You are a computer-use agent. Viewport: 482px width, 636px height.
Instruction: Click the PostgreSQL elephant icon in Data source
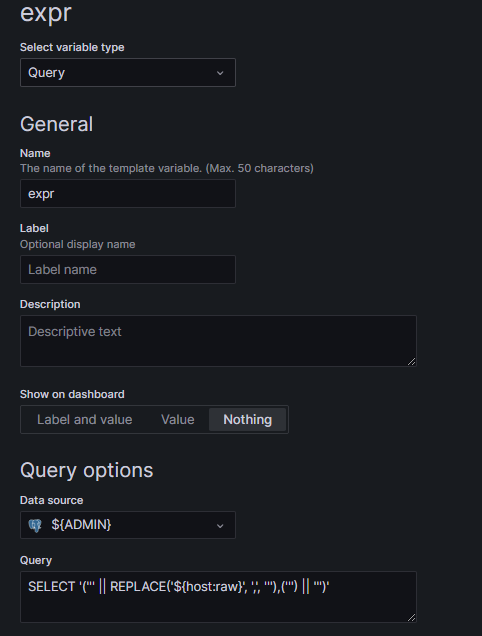pos(35,526)
